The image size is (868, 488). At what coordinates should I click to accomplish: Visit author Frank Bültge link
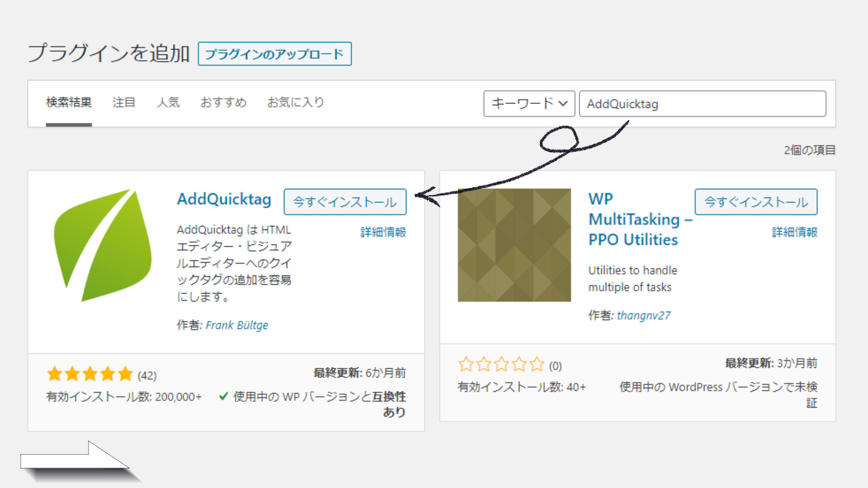[x=237, y=325]
